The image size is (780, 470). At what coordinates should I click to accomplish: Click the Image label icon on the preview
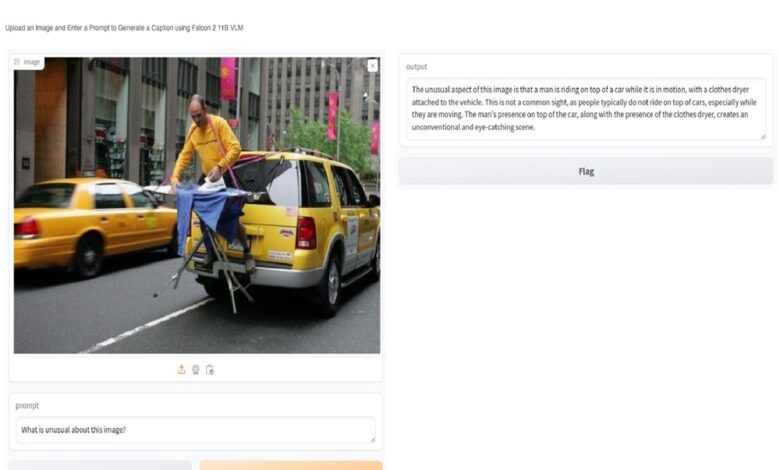(17, 62)
